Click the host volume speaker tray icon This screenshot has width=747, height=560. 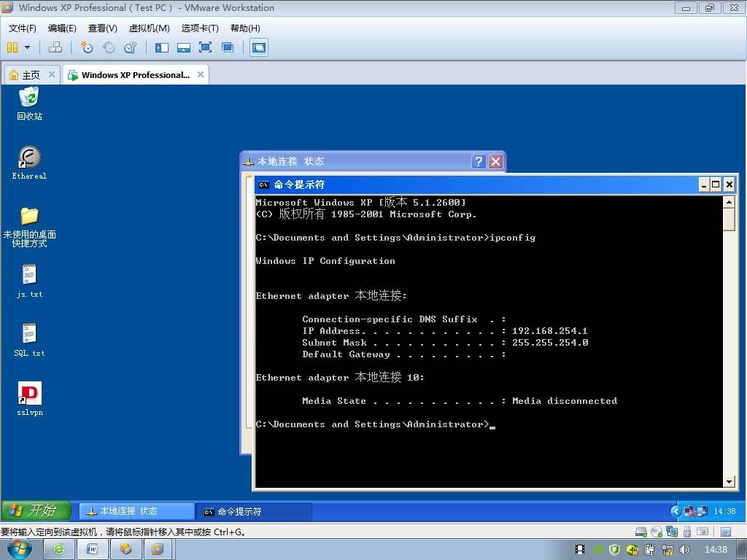coord(684,550)
